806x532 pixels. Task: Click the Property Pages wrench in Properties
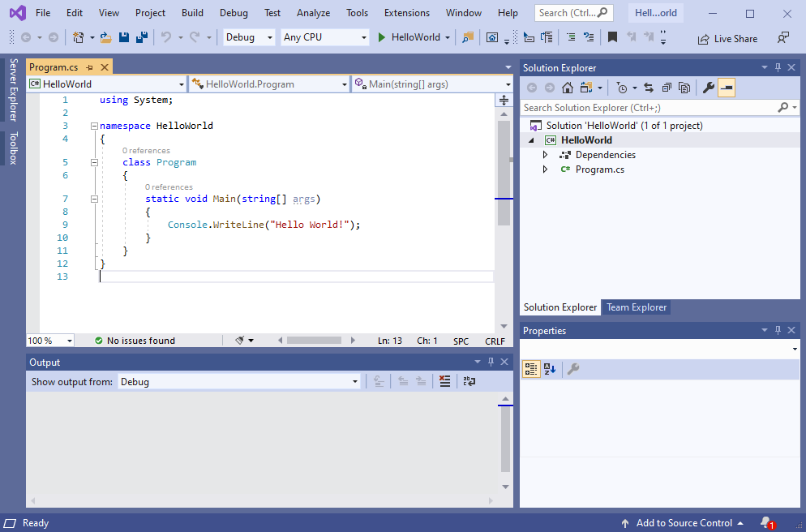tap(573, 368)
